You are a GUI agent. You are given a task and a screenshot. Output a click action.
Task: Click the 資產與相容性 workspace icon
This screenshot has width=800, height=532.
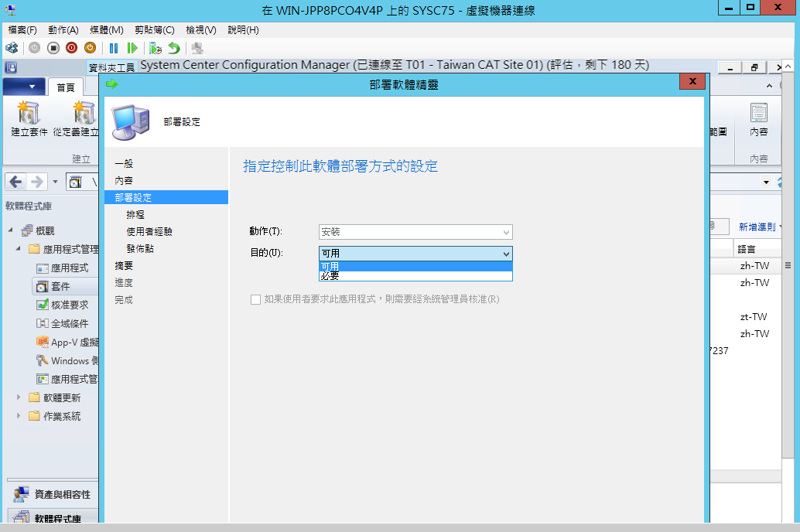coord(21,494)
